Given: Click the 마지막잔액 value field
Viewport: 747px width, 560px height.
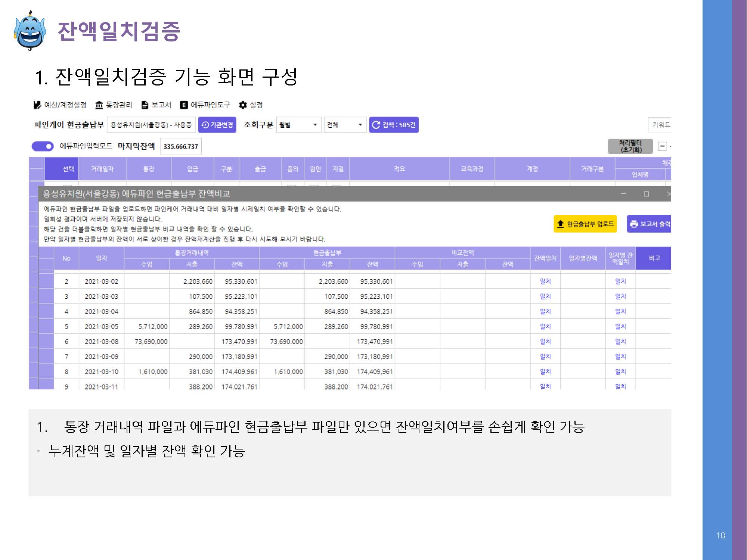Looking at the screenshot, I should coord(181,146).
